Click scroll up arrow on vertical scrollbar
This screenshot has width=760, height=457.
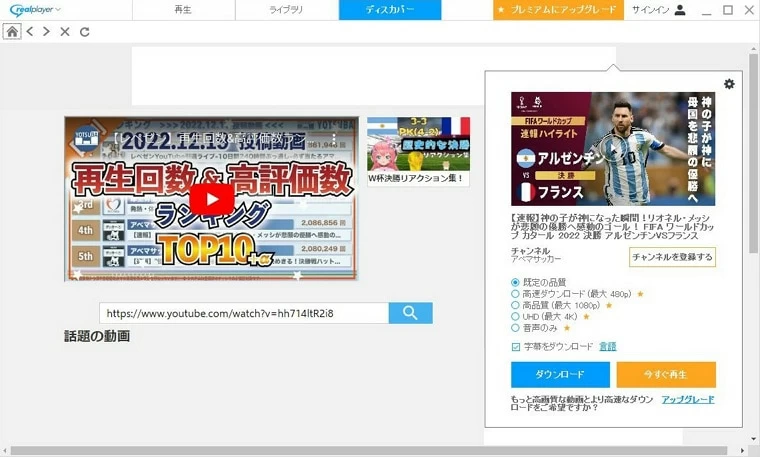[754, 48]
